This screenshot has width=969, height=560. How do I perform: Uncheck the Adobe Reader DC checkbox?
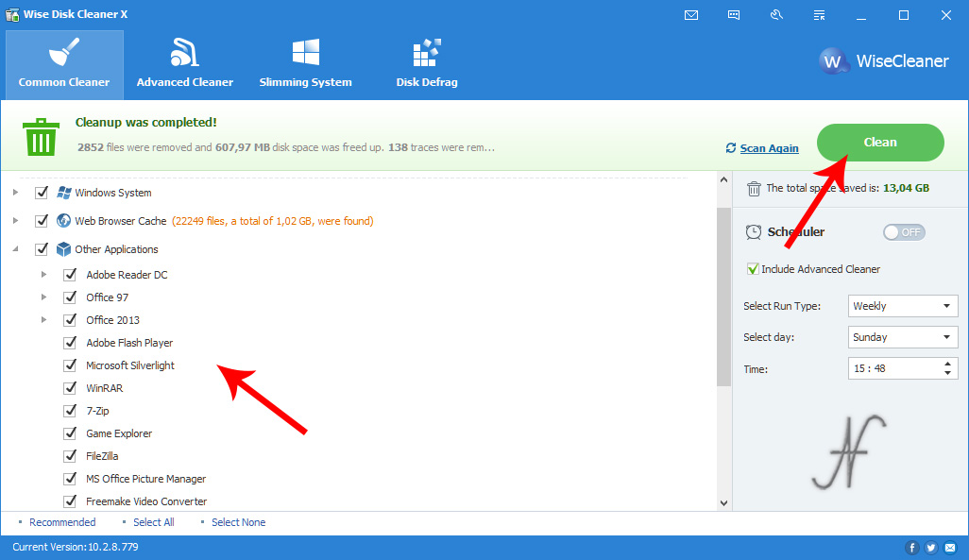pyautogui.click(x=70, y=275)
